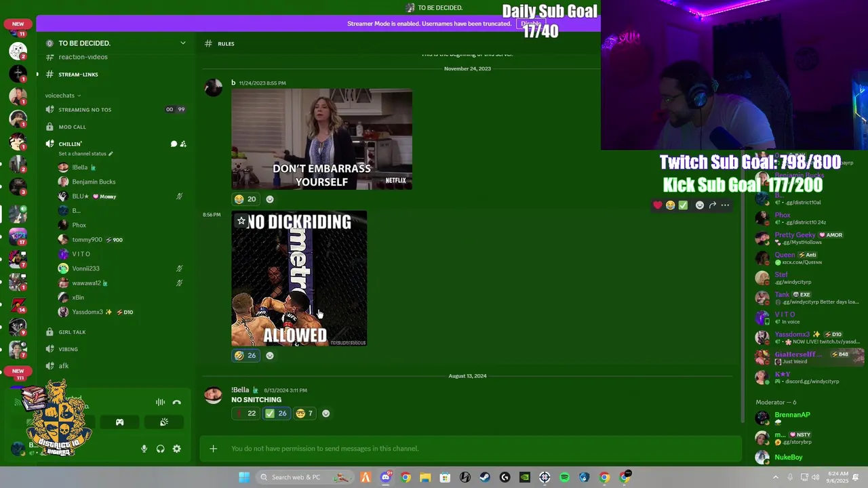
Task: Add reaction below the first gif
Action: pos(270,199)
